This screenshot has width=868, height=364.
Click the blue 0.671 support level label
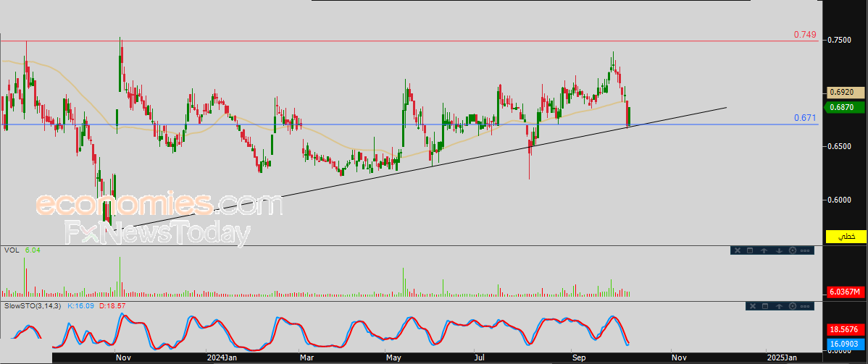805,118
